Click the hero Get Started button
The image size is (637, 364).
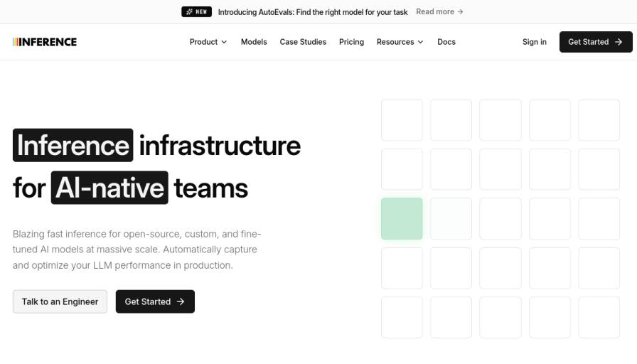coord(155,301)
